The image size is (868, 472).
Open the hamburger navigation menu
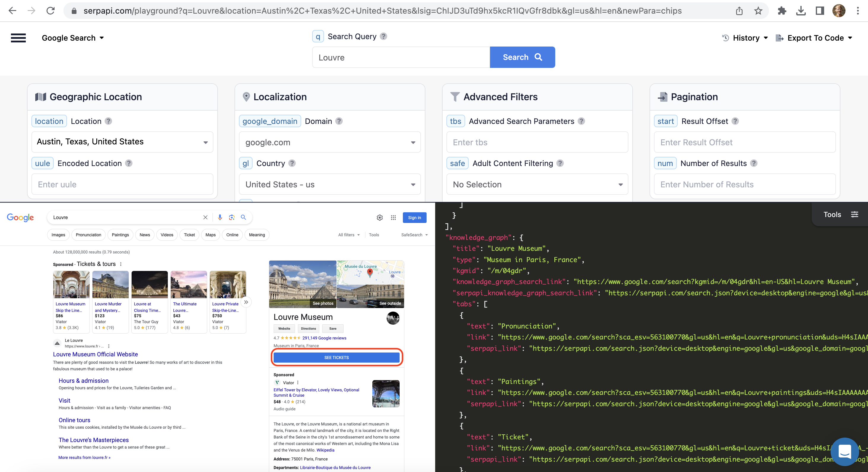(18, 38)
